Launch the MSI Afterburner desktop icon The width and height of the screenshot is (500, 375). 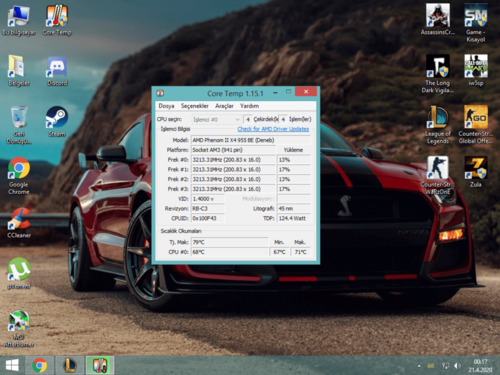coord(19,329)
